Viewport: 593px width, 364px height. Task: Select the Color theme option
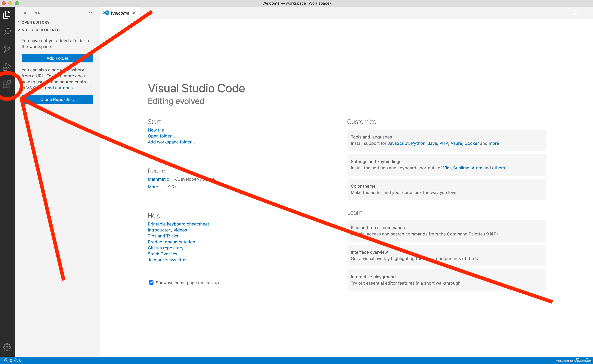[x=363, y=186]
